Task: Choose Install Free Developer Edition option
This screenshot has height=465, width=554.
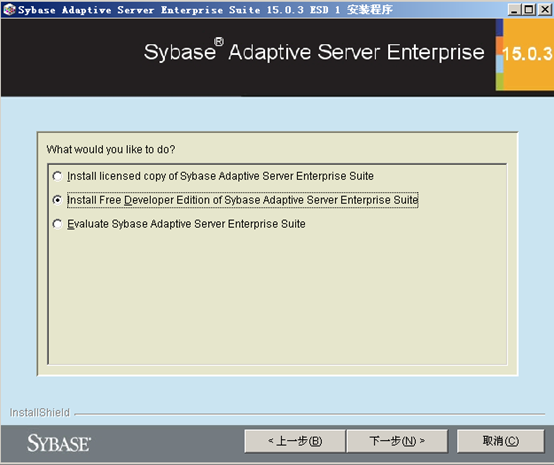Action: 57,200
